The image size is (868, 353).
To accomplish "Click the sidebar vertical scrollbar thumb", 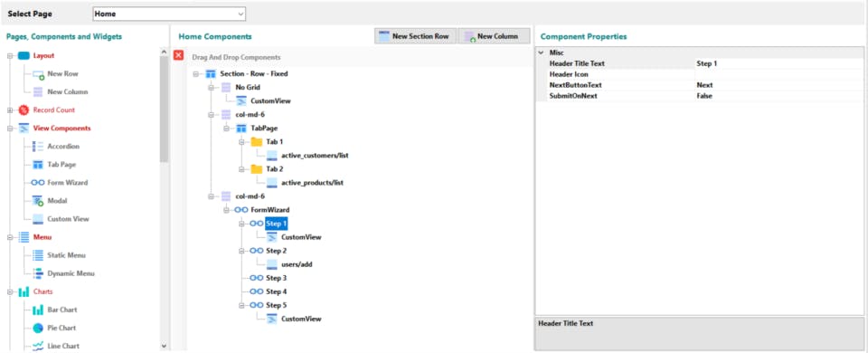I will [x=164, y=109].
